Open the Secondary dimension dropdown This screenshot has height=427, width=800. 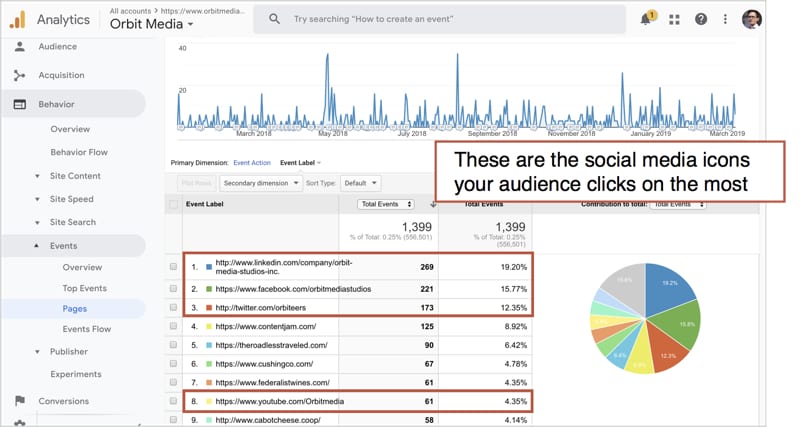(261, 183)
